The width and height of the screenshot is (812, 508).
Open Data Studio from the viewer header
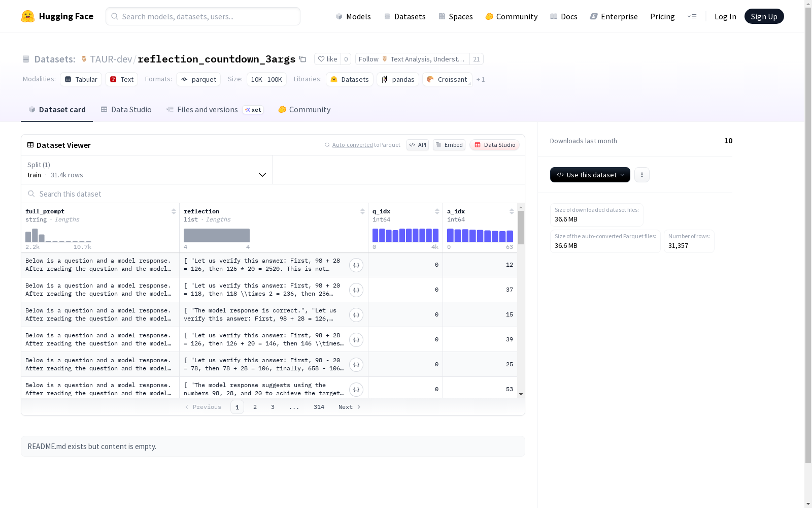[495, 145]
